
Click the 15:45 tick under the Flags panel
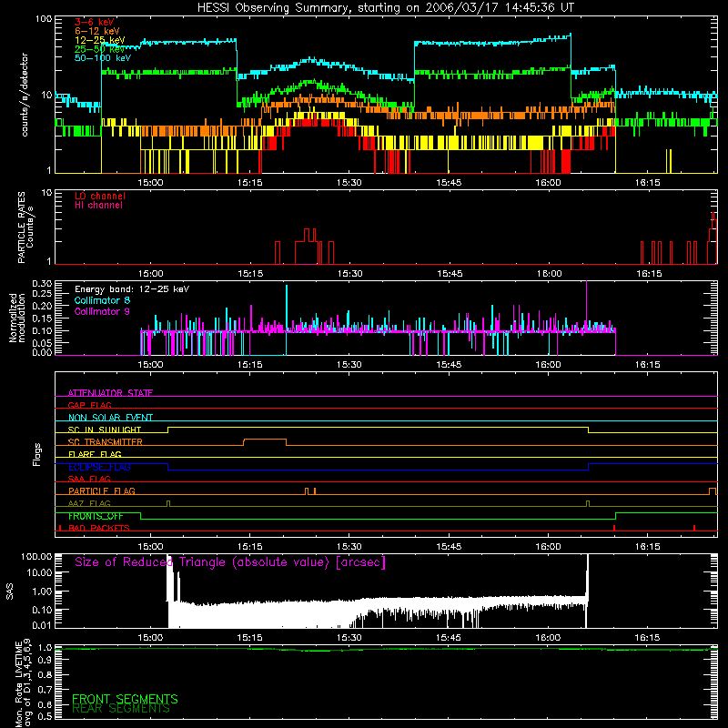pos(449,547)
